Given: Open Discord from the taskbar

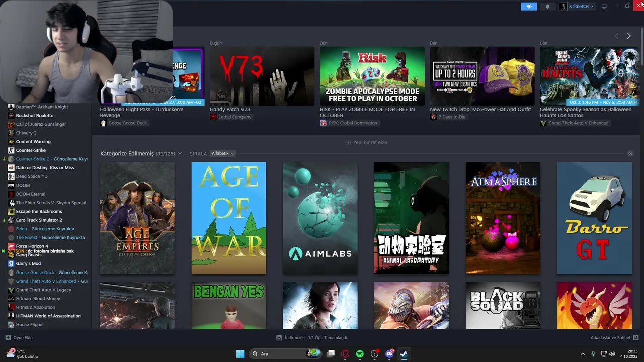Looking at the screenshot, I should pyautogui.click(x=389, y=354).
